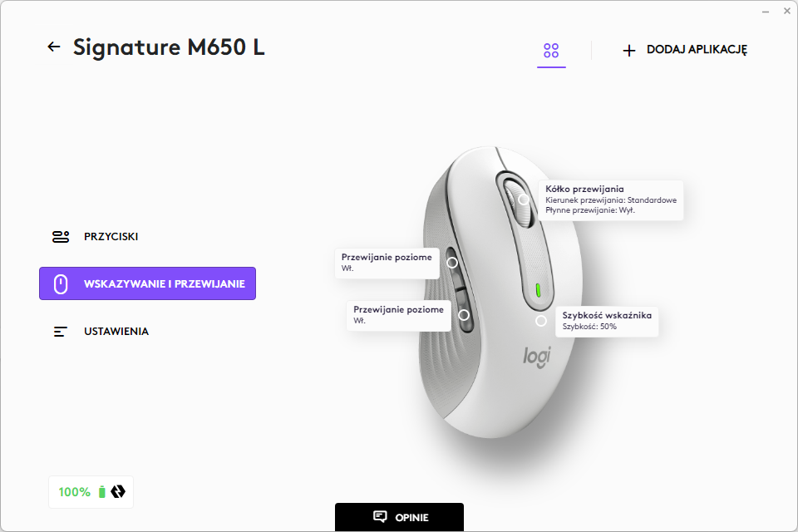Click the green battery status icon
798x532 pixels.
(102, 492)
